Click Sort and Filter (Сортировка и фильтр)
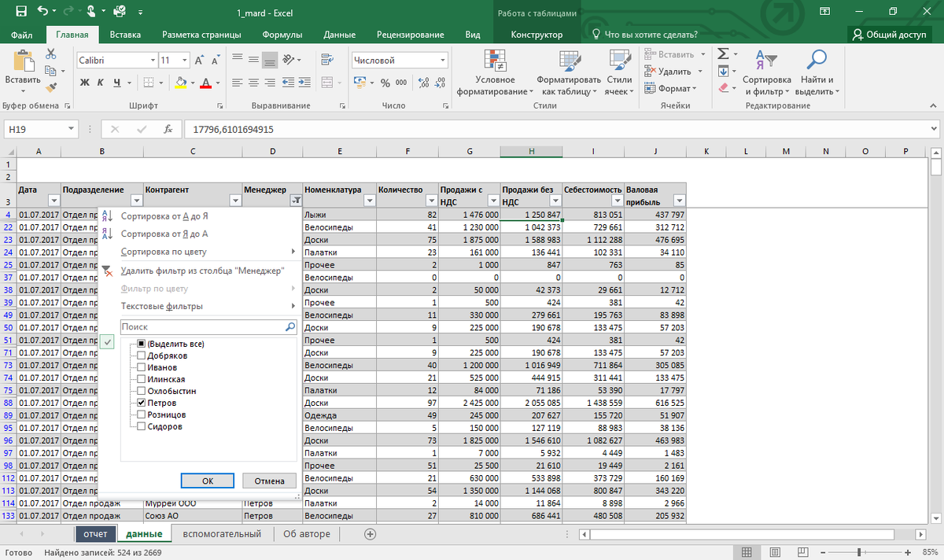The width and height of the screenshot is (944, 560). click(766, 74)
